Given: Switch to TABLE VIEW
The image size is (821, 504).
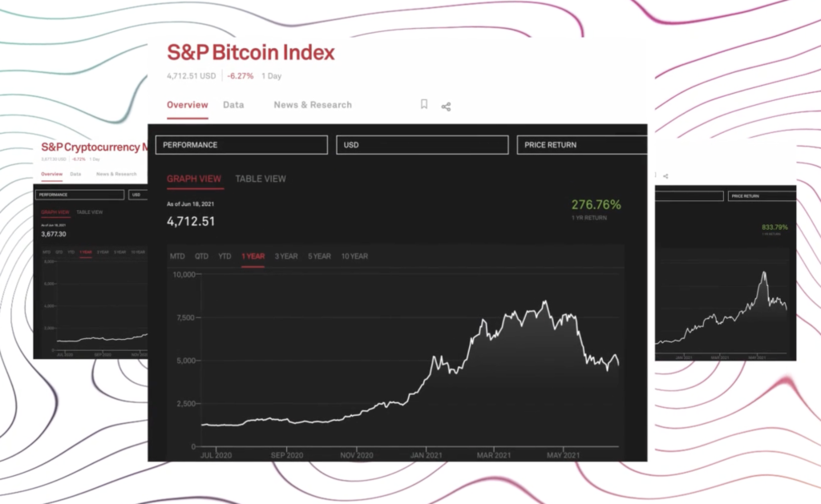Looking at the screenshot, I should [260, 179].
